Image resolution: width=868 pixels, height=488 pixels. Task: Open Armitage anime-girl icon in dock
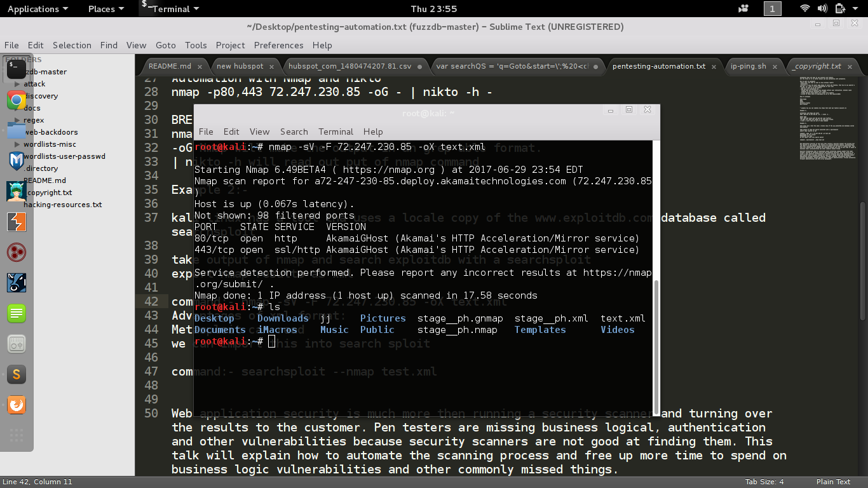[17, 191]
